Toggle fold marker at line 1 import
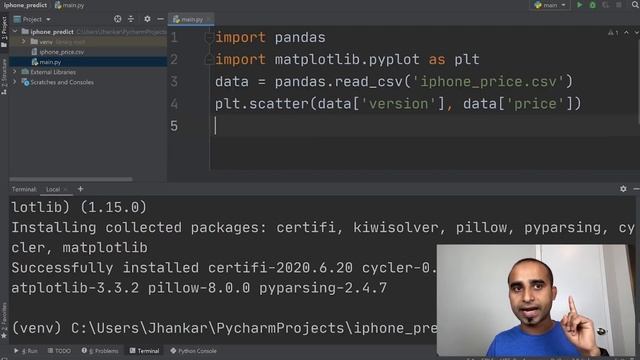The image size is (640, 360). (209, 38)
